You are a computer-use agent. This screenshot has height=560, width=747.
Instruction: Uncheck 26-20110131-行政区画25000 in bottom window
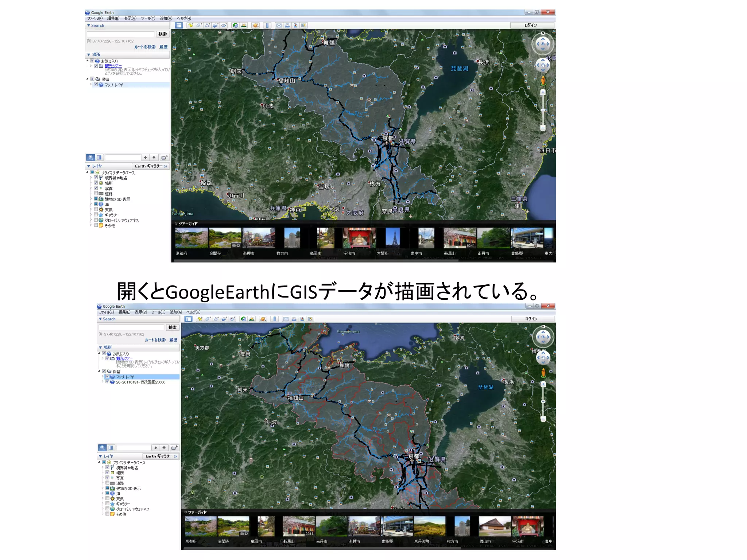coord(108,382)
